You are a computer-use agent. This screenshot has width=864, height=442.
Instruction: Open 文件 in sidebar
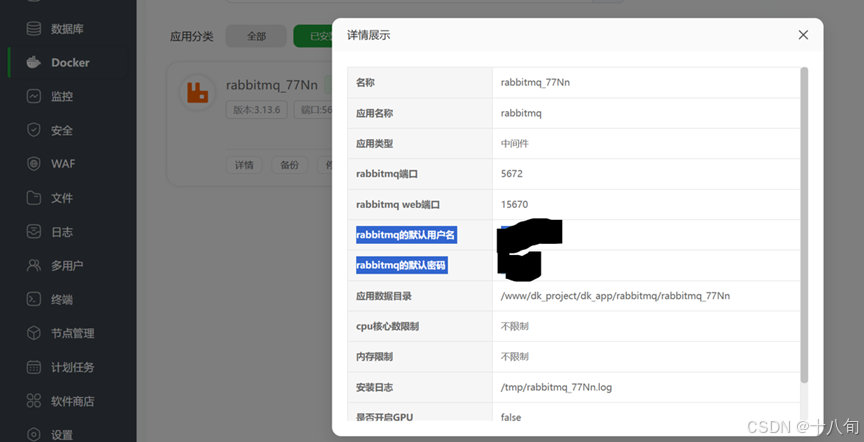point(62,198)
